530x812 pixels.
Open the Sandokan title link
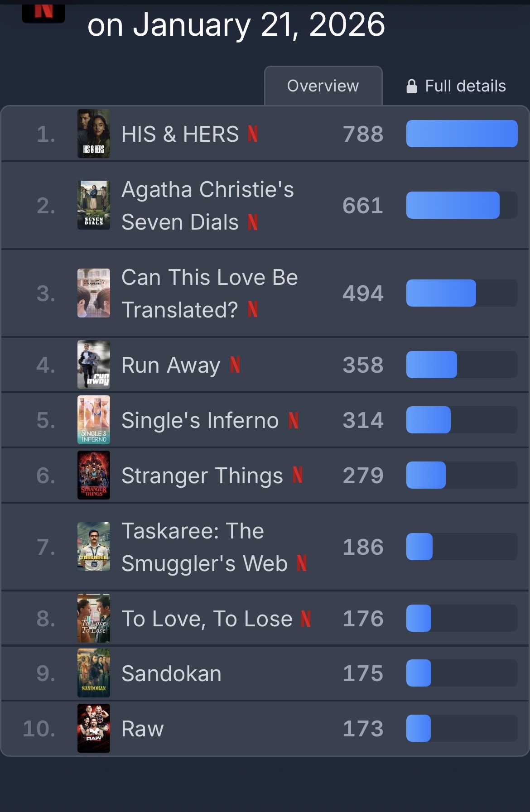tap(171, 673)
